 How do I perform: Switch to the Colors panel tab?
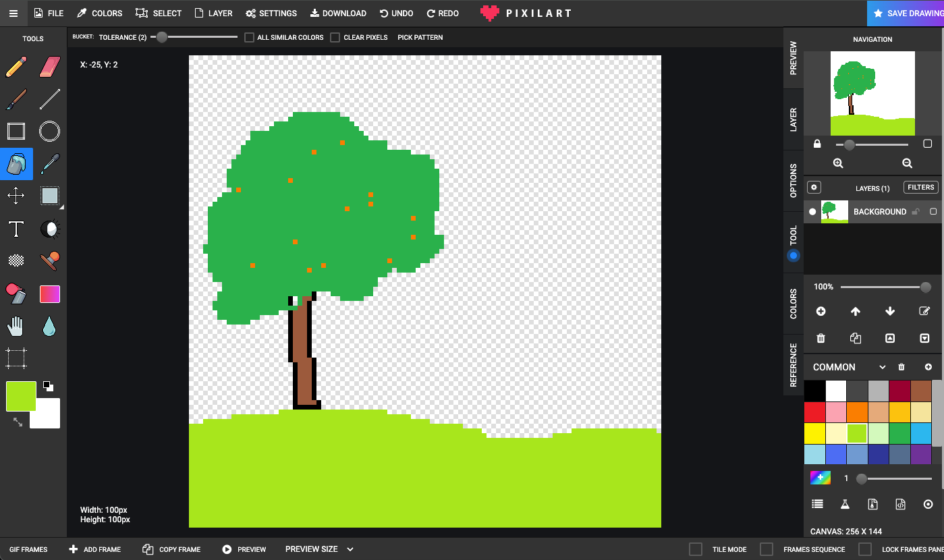pos(793,305)
